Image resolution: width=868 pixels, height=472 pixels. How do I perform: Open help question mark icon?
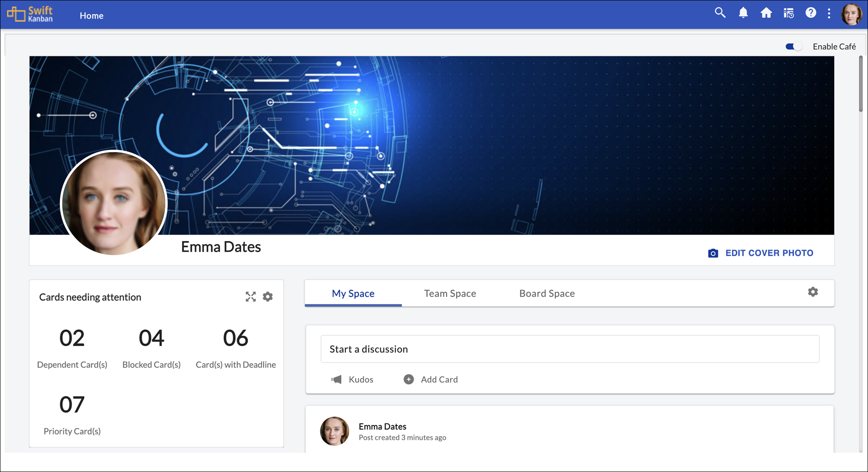coord(811,13)
